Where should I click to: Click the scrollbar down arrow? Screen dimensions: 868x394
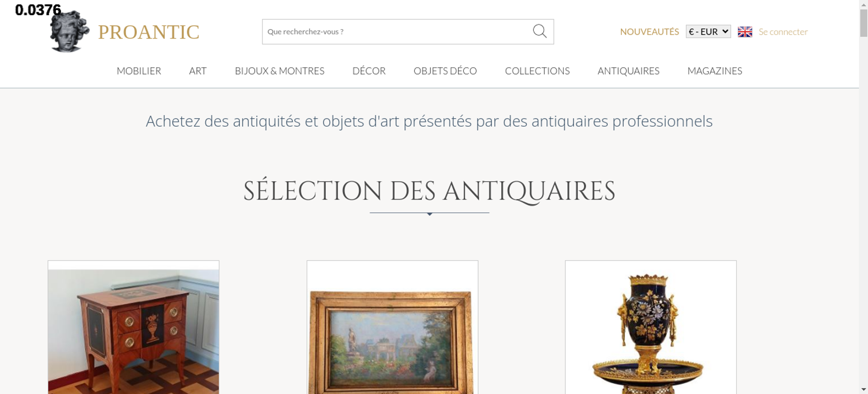click(864, 390)
